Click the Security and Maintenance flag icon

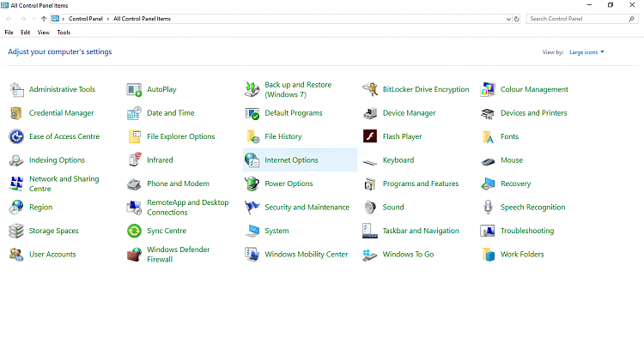[252, 208]
